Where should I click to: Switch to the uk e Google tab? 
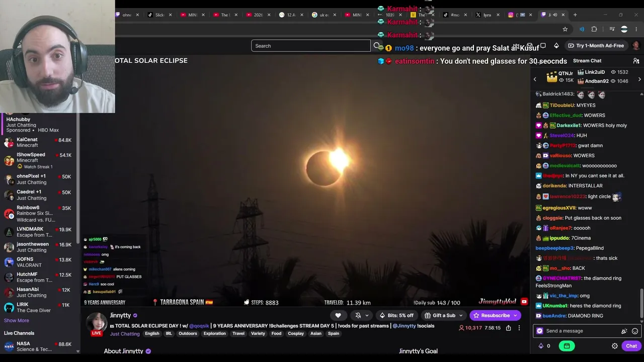(324, 15)
